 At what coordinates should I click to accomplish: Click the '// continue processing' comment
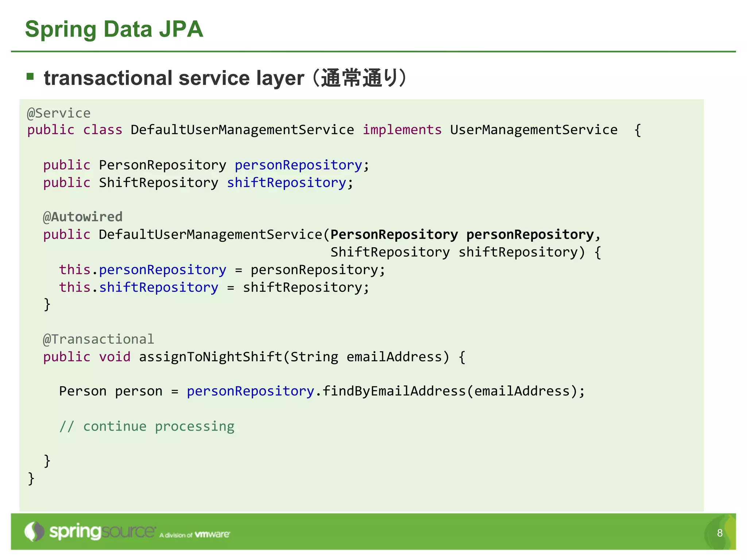[x=147, y=426]
